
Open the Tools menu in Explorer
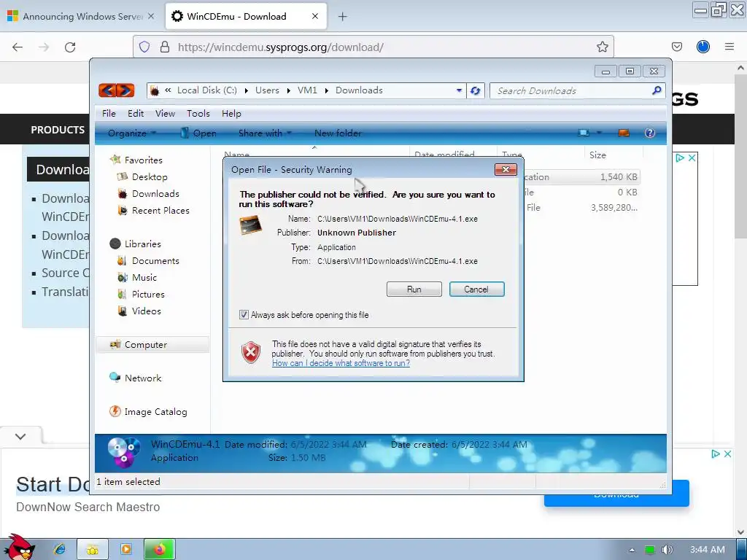point(198,113)
